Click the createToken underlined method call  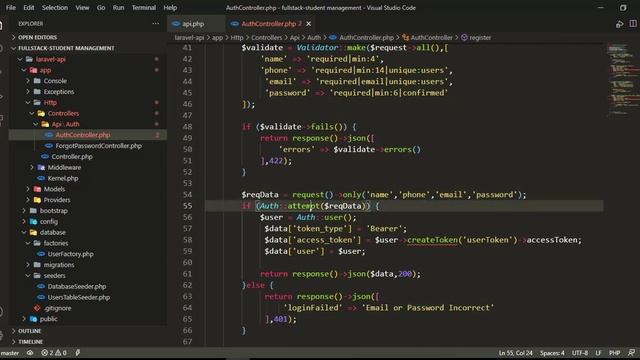[432, 240]
